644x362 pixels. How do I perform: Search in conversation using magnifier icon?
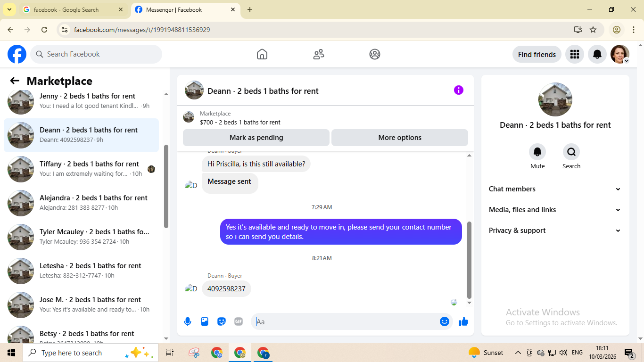(x=571, y=152)
